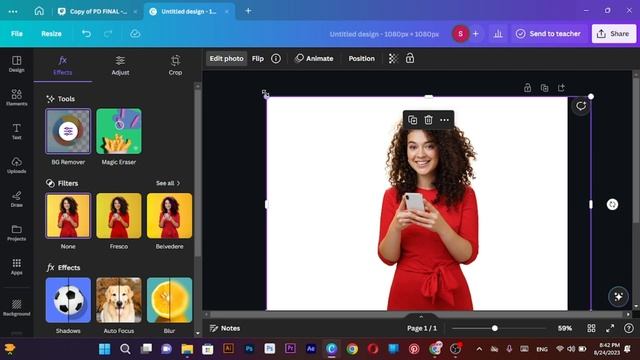Screen dimensions: 640x360
Task: Open the Notes panel
Action: pyautogui.click(x=225, y=328)
